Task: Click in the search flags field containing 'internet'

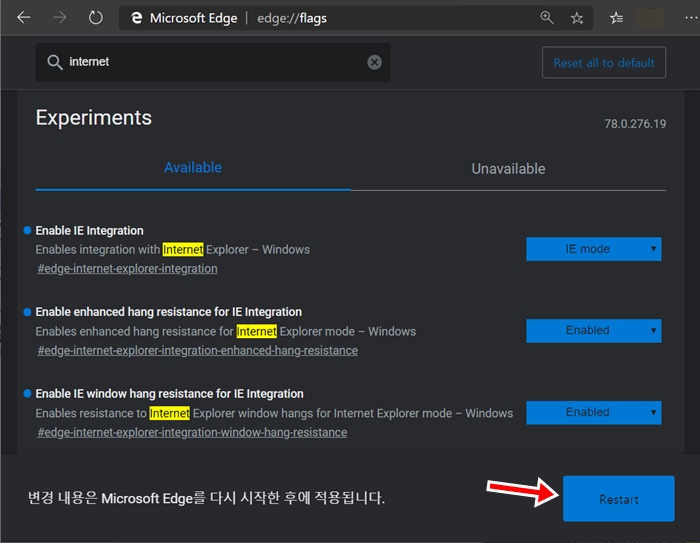Action: pos(213,62)
